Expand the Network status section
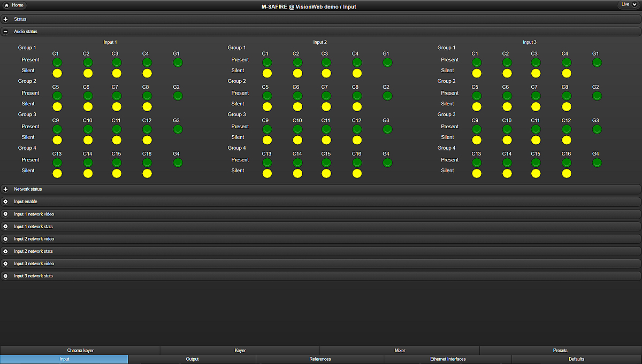The width and height of the screenshot is (642, 364). 321,189
